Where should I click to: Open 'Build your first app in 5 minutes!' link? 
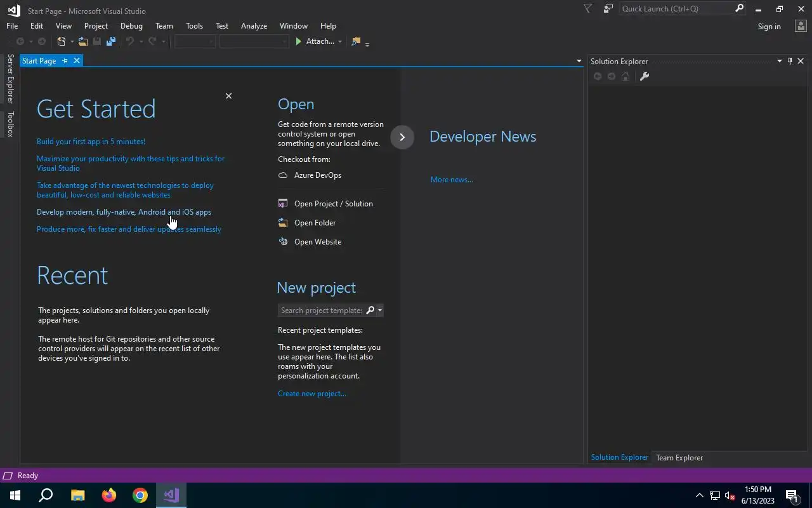point(91,142)
